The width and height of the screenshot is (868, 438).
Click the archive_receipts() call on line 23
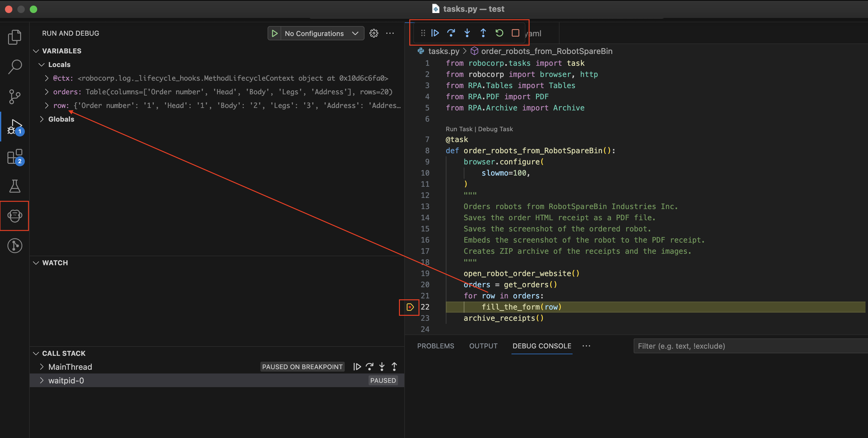[503, 318]
